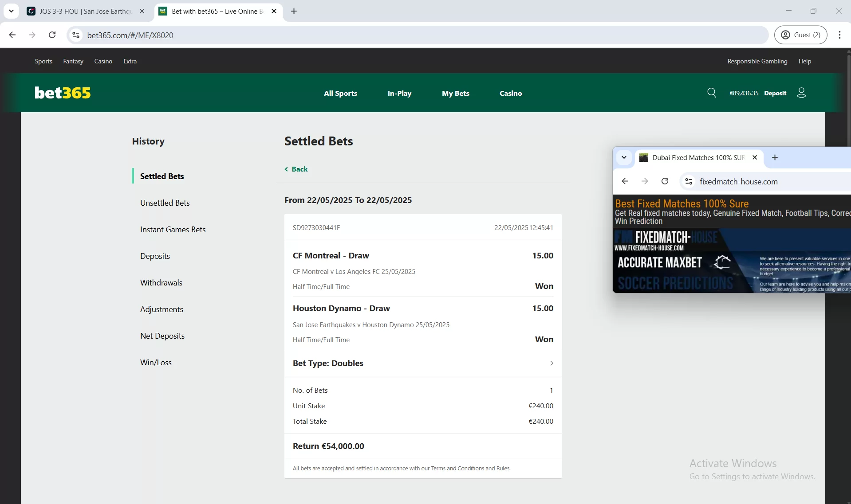Expand the Bet Type: Doubles row
The height and width of the screenshot is (504, 851).
(552, 363)
